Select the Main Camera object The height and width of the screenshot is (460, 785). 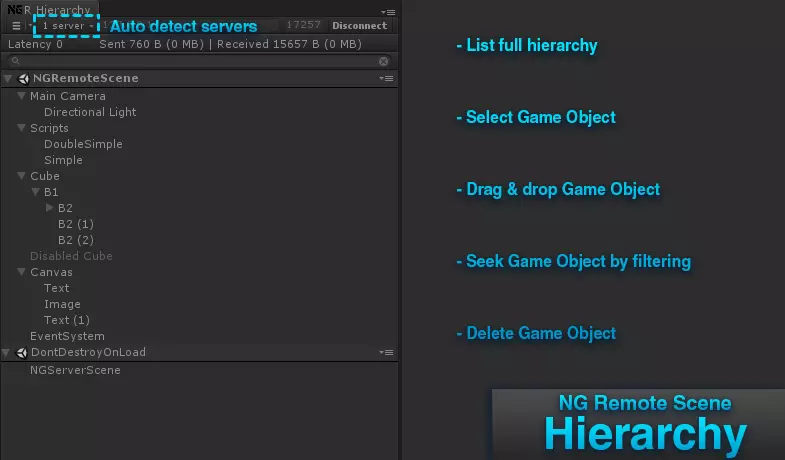tap(68, 96)
